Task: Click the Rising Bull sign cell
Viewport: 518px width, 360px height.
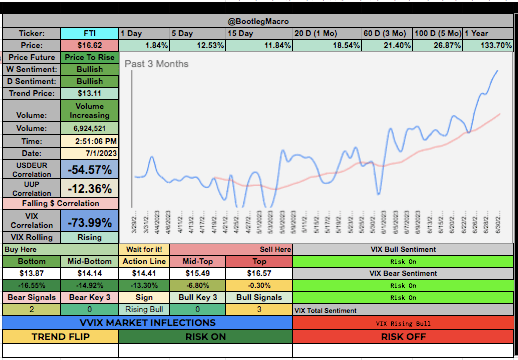Action: pos(144,309)
